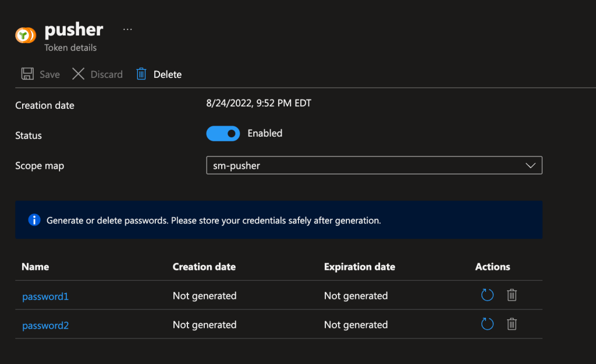Click the Name column header
The image size is (596, 364).
[x=36, y=267]
